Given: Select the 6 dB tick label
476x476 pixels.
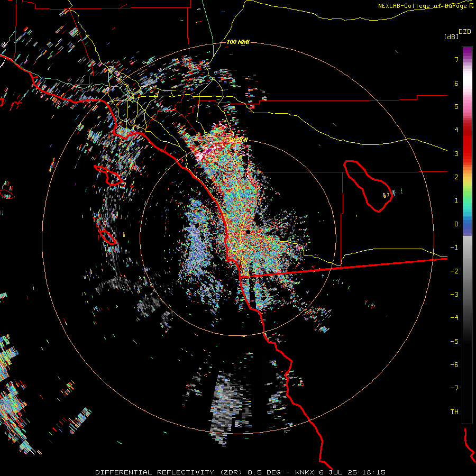Looking at the screenshot, I should click(x=456, y=83).
